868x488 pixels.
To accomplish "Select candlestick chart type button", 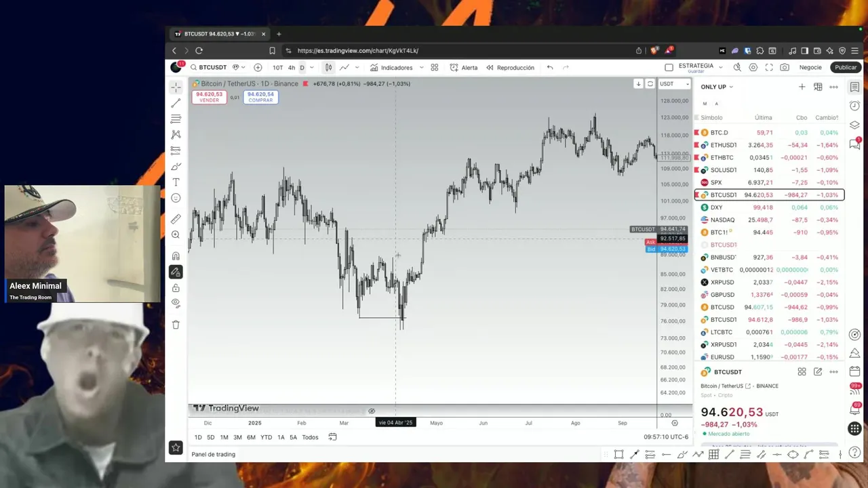I will 328,67.
